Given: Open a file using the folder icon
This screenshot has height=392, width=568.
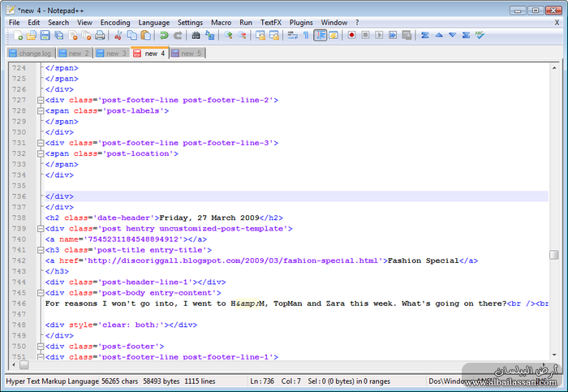Looking at the screenshot, I should [32, 35].
